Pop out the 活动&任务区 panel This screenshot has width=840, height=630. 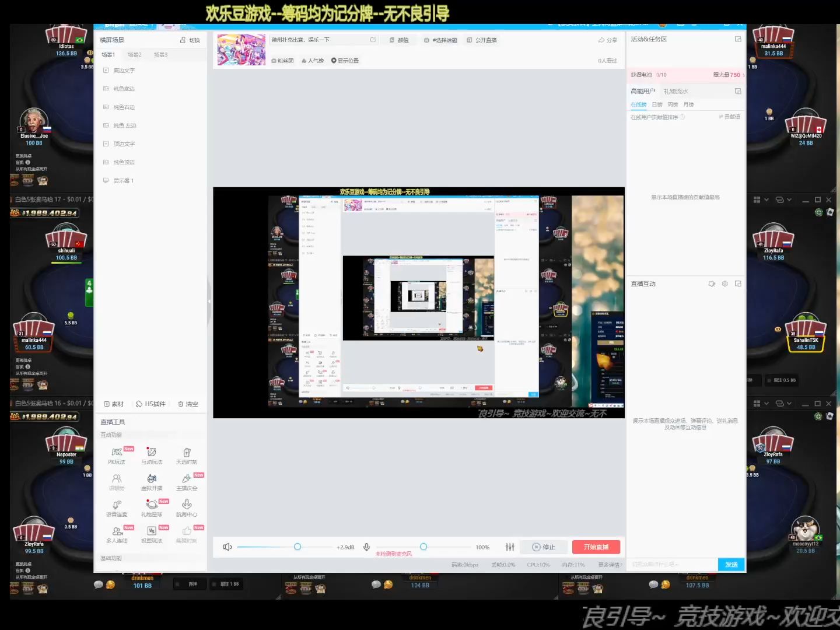738,39
